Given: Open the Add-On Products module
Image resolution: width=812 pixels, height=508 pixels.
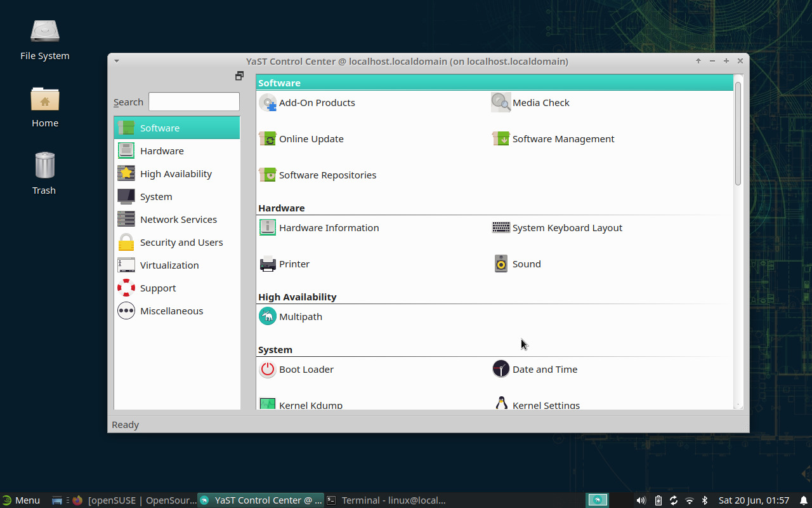Looking at the screenshot, I should pyautogui.click(x=317, y=102).
